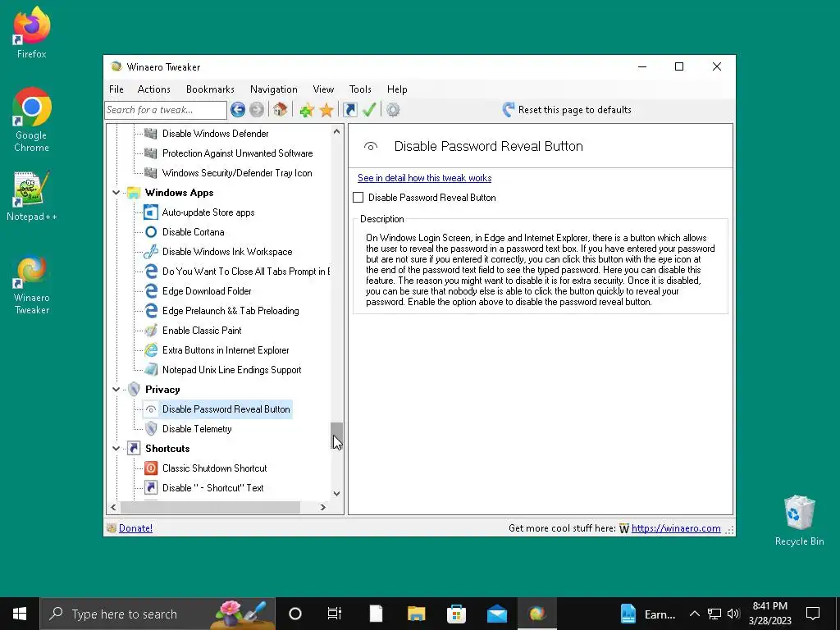Viewport: 840px width, 630px height.
Task: Click Protection Against Unwanted Software icon
Action: 151,153
